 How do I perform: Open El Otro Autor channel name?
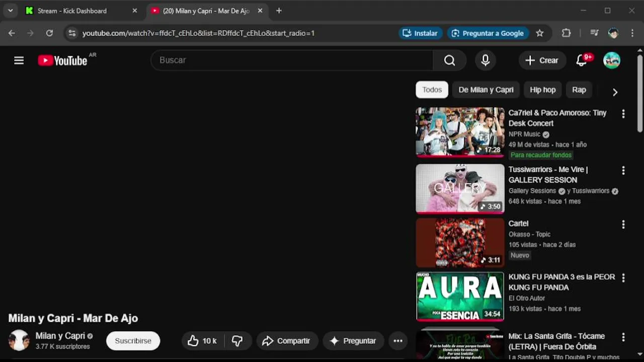pyautogui.click(x=527, y=298)
